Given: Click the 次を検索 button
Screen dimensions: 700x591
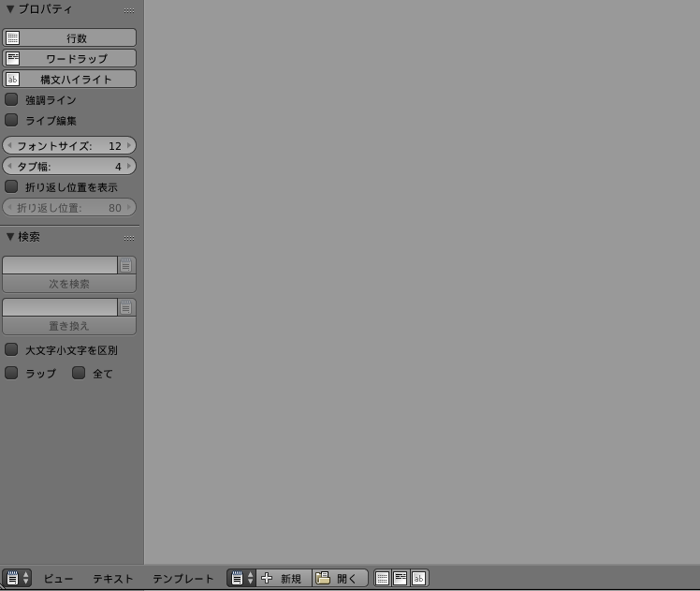Looking at the screenshot, I should (69, 284).
